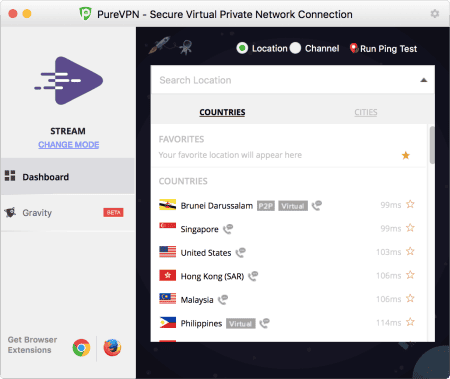450x379 pixels.
Task: Click the Gravity mascot icon
Action: [x=10, y=212]
